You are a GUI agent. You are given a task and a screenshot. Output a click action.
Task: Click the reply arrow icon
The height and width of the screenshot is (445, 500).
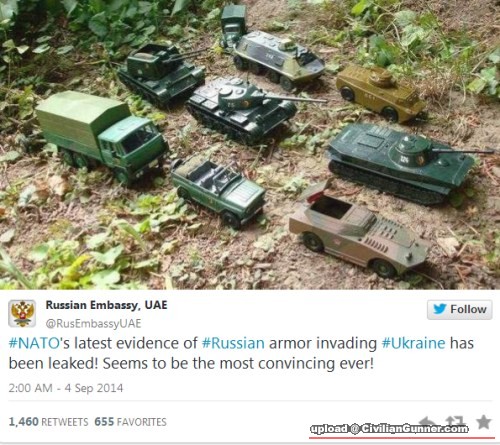pos(428,420)
